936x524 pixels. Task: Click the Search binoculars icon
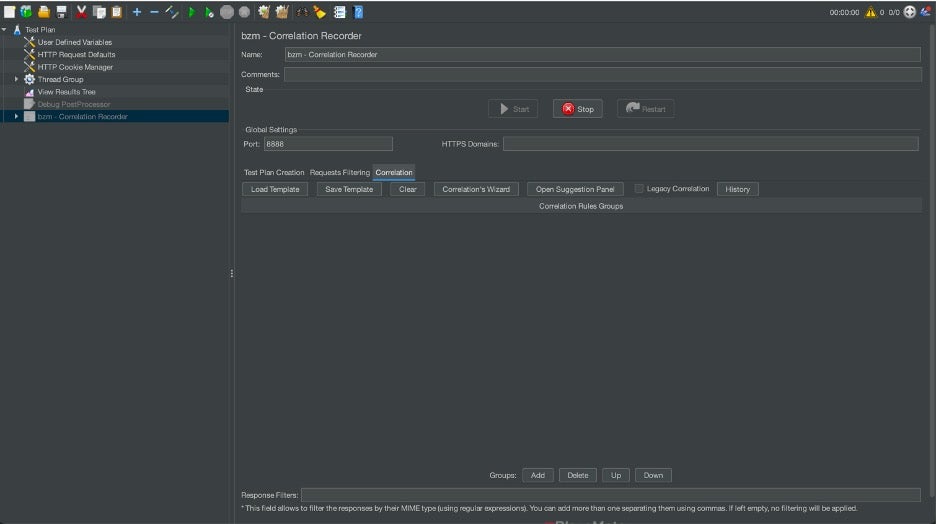coord(302,12)
